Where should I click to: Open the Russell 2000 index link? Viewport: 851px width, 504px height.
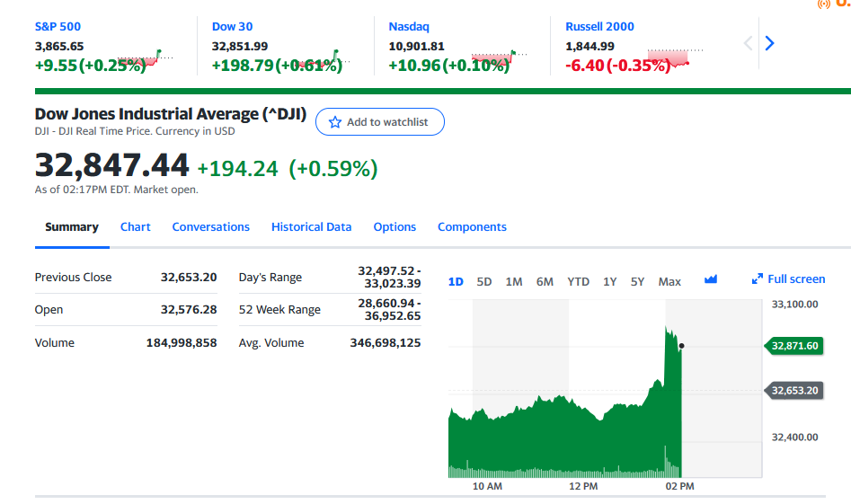click(599, 27)
